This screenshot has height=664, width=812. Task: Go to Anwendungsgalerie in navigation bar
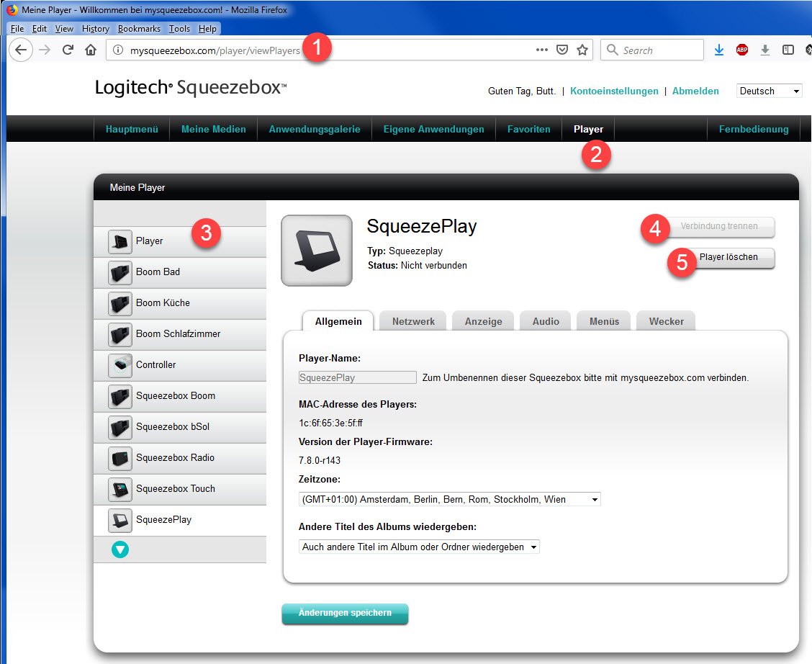[x=315, y=130]
